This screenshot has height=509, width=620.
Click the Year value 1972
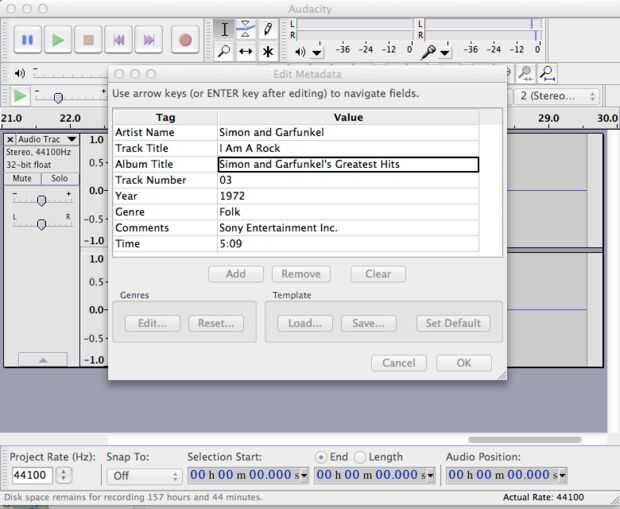coord(348,196)
